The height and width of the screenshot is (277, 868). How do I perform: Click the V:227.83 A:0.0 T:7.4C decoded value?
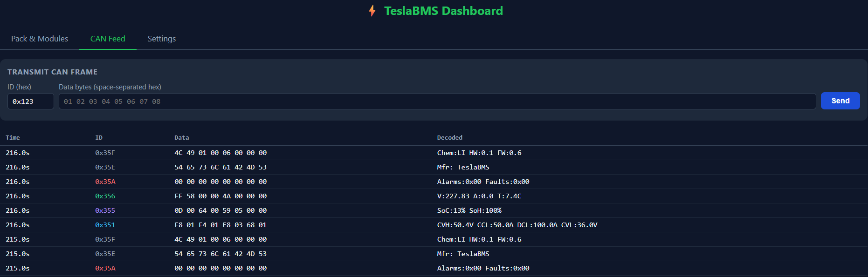[x=479, y=196]
